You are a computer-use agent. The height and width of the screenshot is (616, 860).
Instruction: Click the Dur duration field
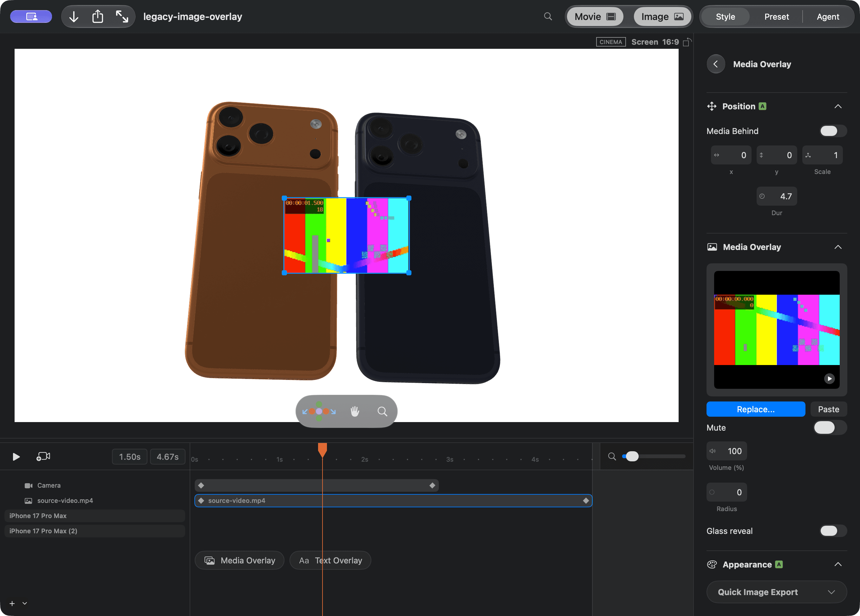pyautogui.click(x=776, y=196)
